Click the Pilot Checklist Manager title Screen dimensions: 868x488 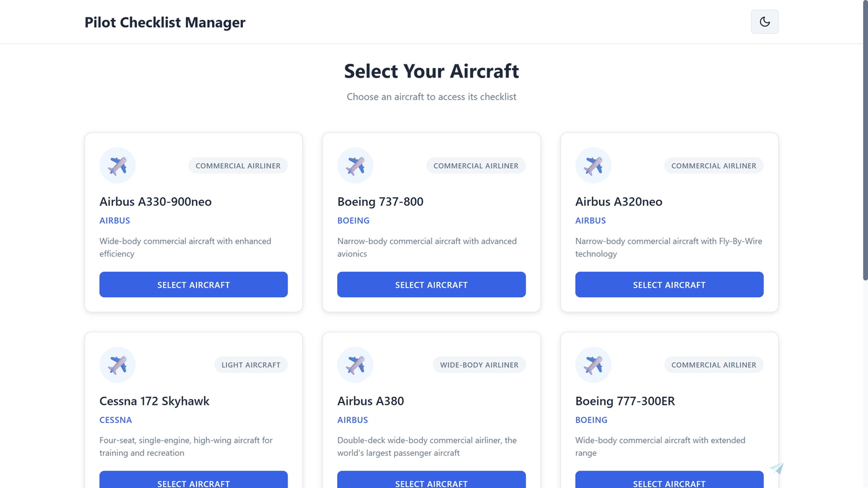tap(165, 22)
